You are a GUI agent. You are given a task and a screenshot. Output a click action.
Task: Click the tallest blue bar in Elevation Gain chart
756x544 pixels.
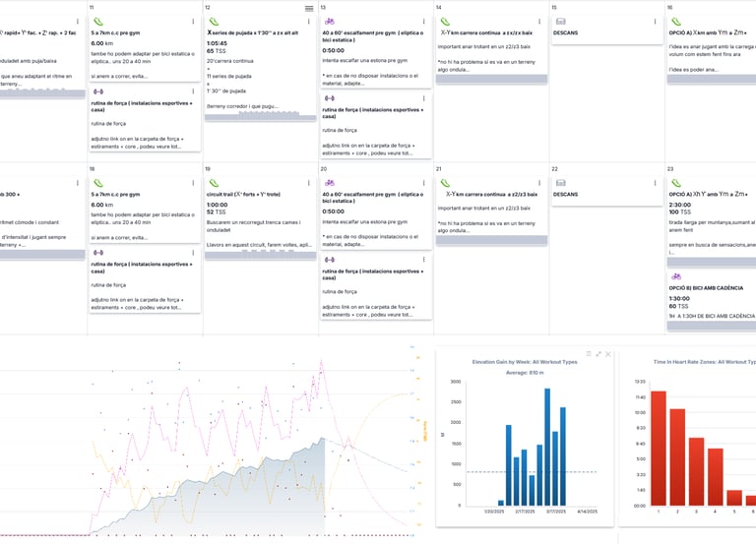click(547, 447)
